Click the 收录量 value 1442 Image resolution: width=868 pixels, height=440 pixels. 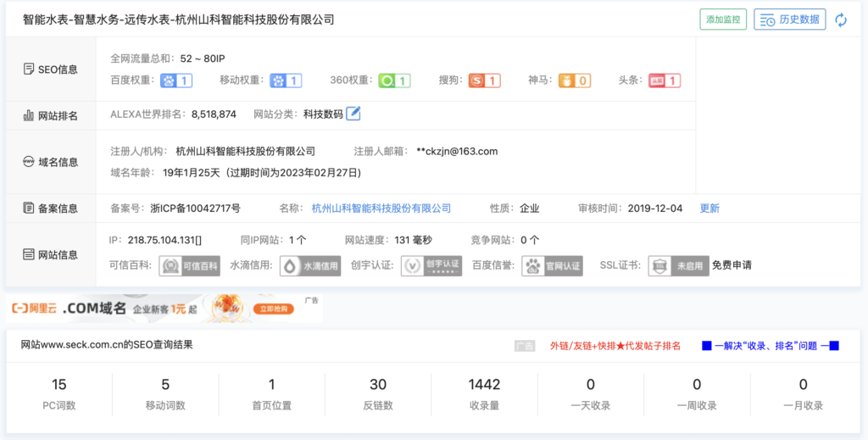click(x=484, y=384)
